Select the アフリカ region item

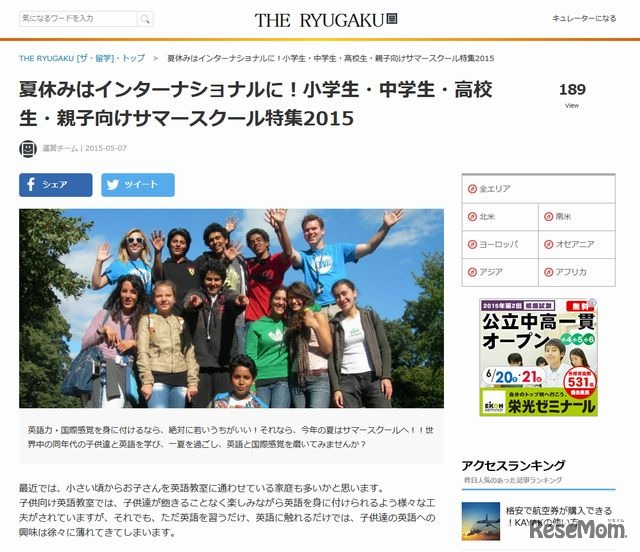point(577,272)
